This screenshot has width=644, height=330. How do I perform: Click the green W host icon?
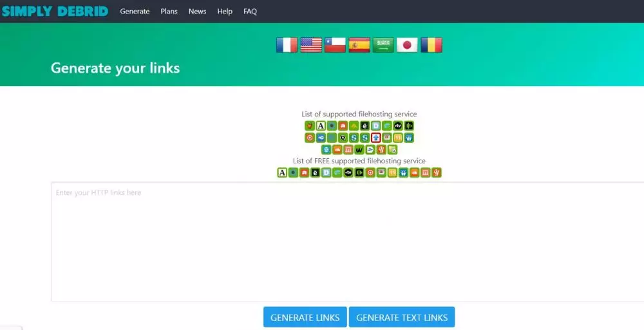[359, 149]
